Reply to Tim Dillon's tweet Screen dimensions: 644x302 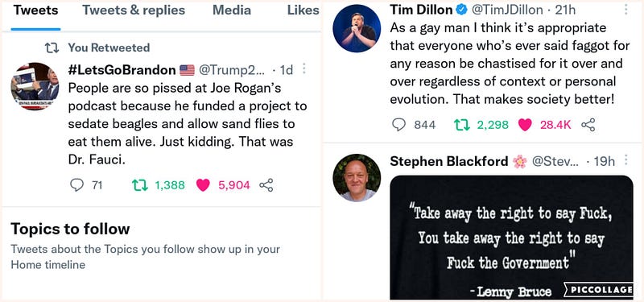[398, 125]
